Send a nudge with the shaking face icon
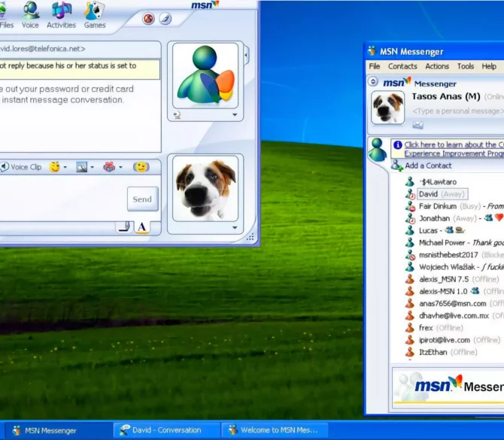This screenshot has width=504, height=440. 141,167
